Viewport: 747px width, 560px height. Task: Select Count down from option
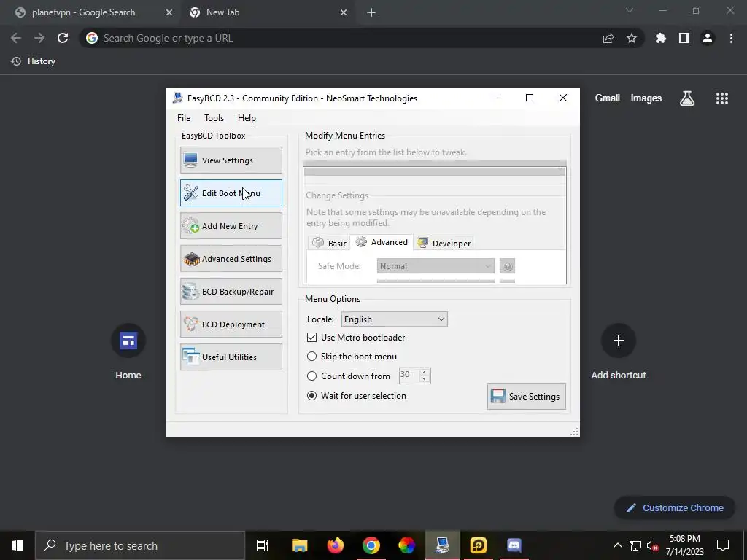click(x=311, y=376)
